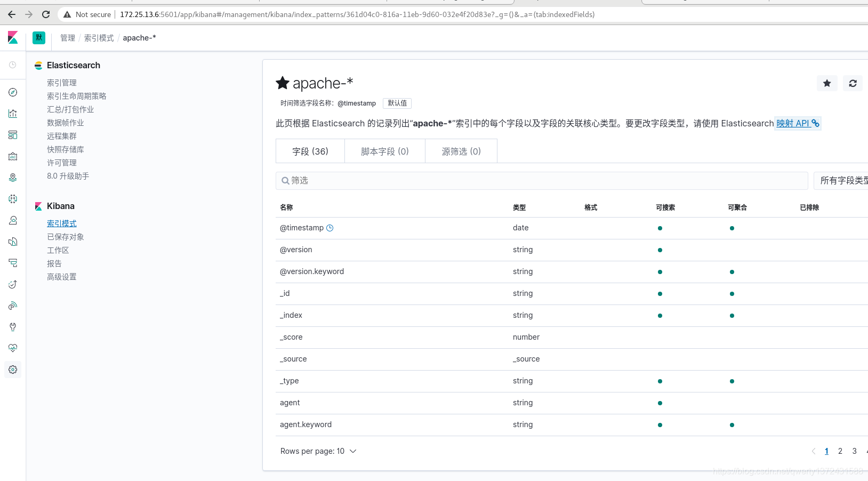Open Uptime from the side nav

coord(13,284)
